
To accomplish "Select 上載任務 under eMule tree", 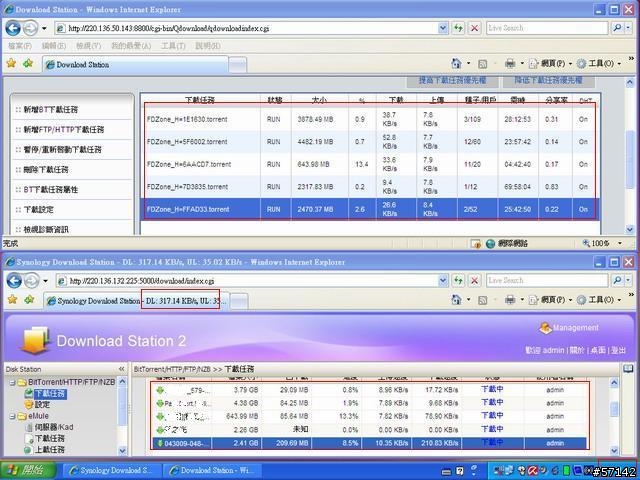I will pos(49,450).
